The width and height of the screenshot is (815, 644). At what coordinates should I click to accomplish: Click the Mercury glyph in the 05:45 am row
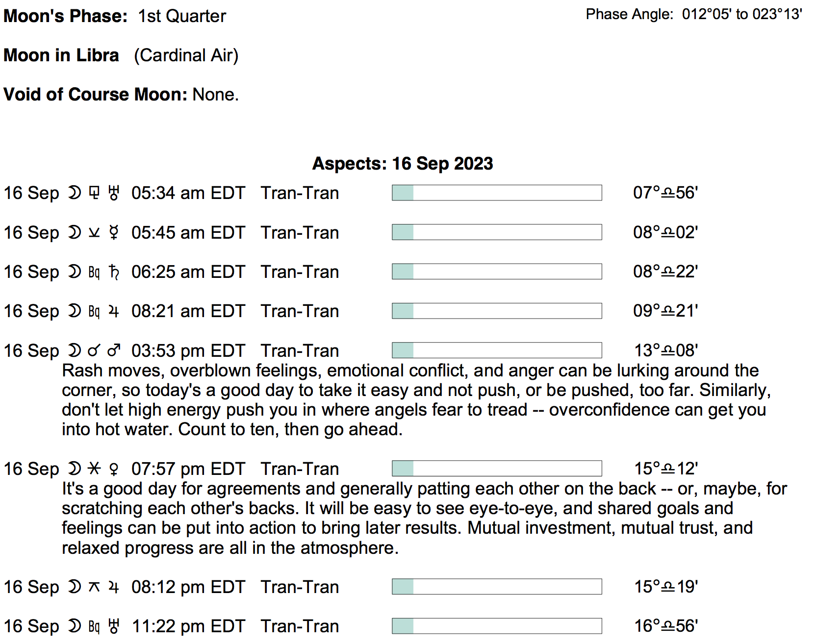click(114, 232)
